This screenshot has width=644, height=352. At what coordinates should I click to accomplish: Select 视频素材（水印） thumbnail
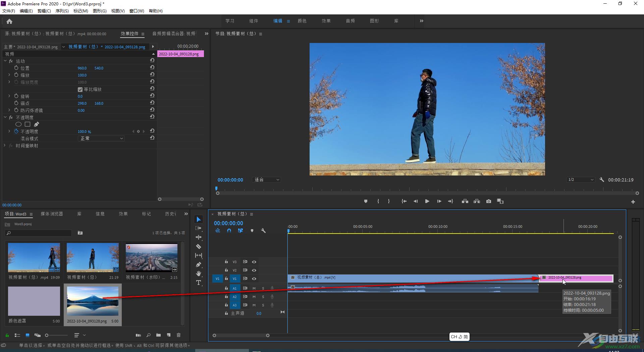coord(152,257)
